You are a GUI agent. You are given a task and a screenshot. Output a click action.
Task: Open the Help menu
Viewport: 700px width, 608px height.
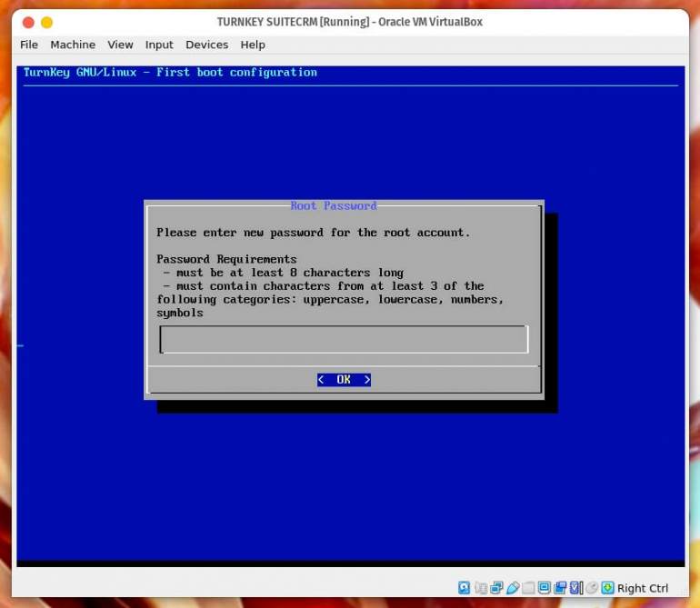[253, 45]
